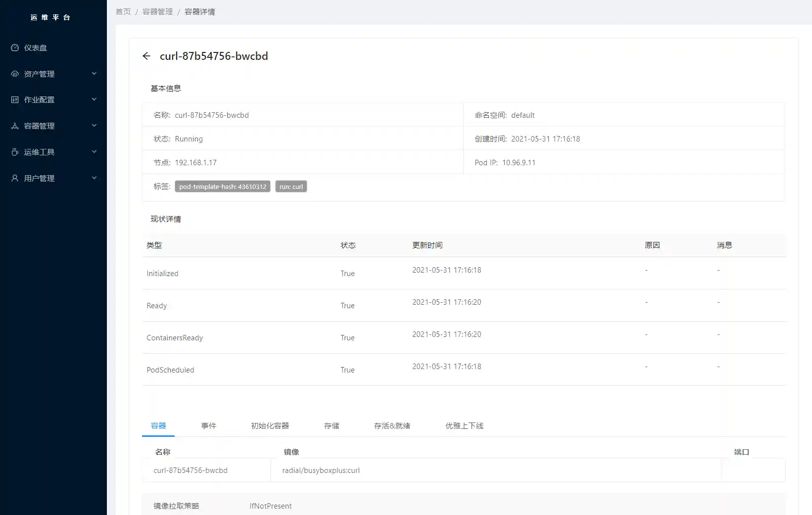This screenshot has width=812, height=515.
Task: Click the 资产管理 cloud icon
Action: 15,74
